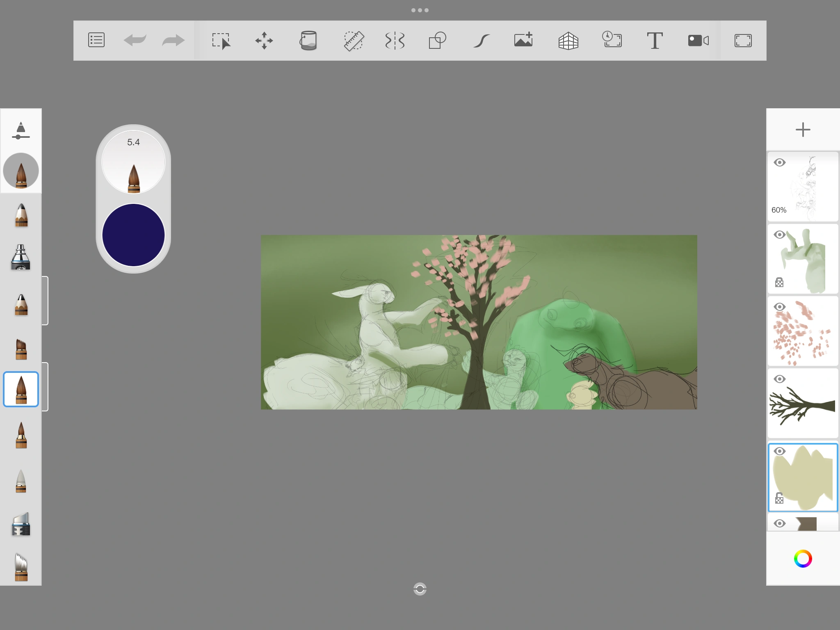Screen dimensions: 840x630
Task: Open the dark navy color swatch
Action: click(133, 235)
